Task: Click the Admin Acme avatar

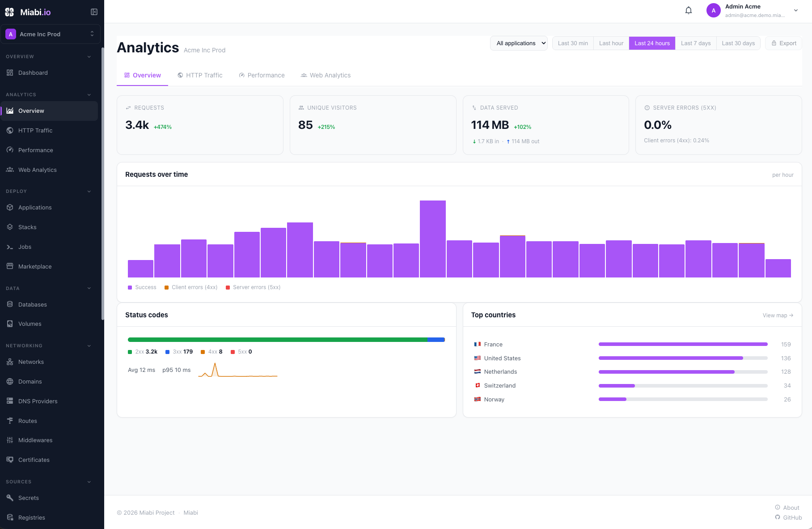Action: (x=714, y=10)
